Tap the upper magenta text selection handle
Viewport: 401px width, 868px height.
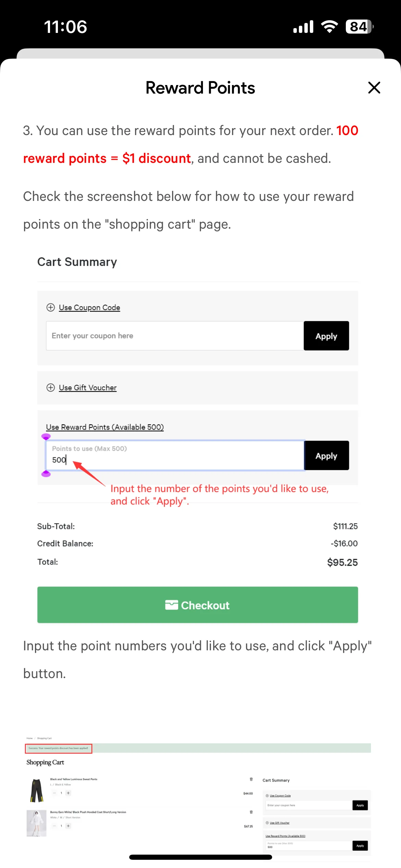(46, 437)
